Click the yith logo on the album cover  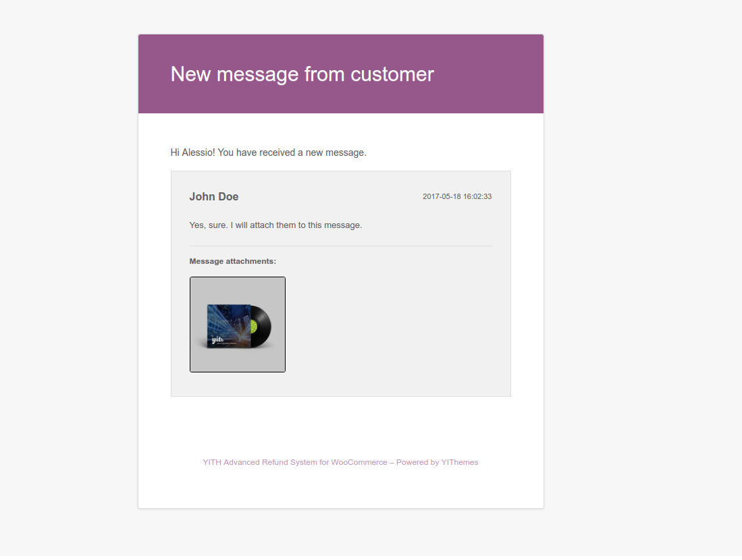coord(217,339)
